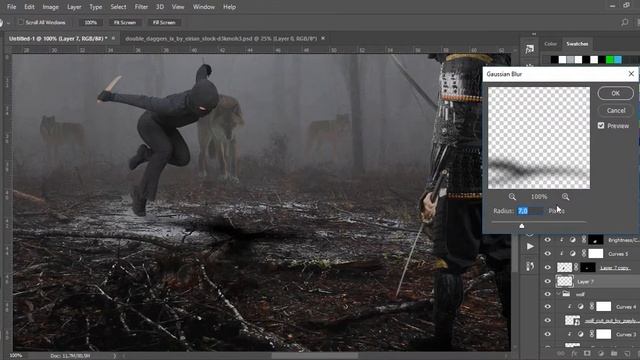
Task: Hide the Layer 7 copy layer
Action: 547,267
